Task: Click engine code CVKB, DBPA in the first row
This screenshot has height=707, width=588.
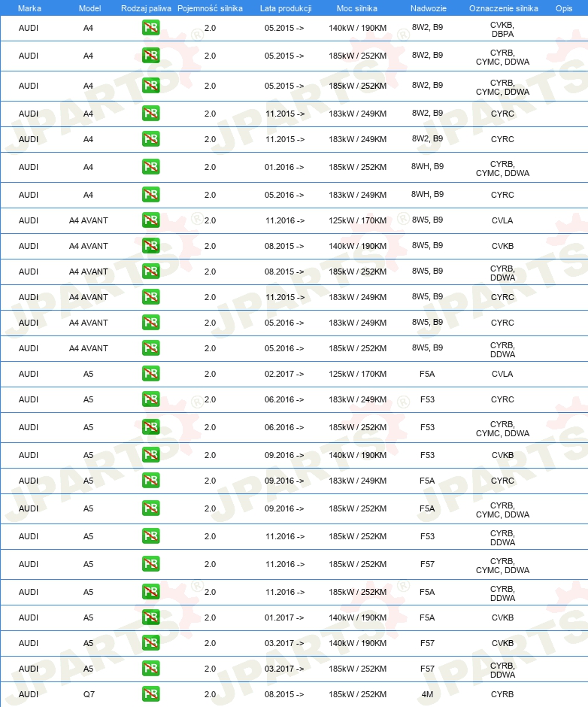Action: tap(502, 29)
